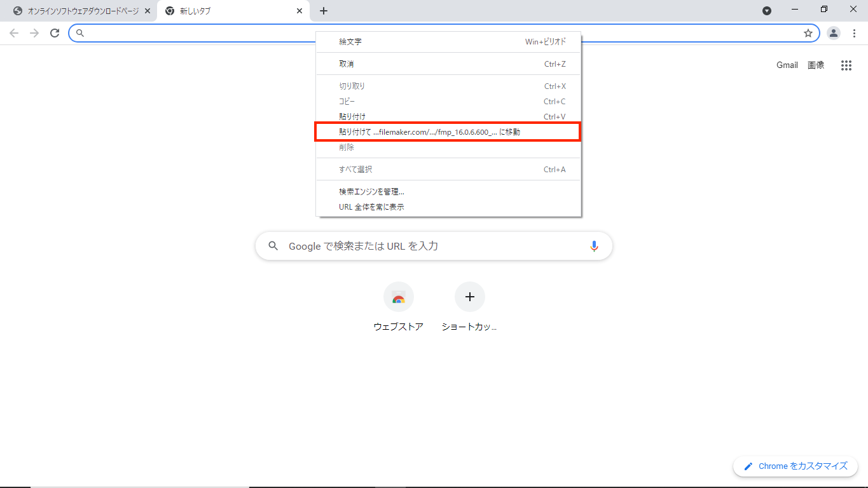Click into the Google search box
The image size is (868, 488).
click(x=434, y=246)
